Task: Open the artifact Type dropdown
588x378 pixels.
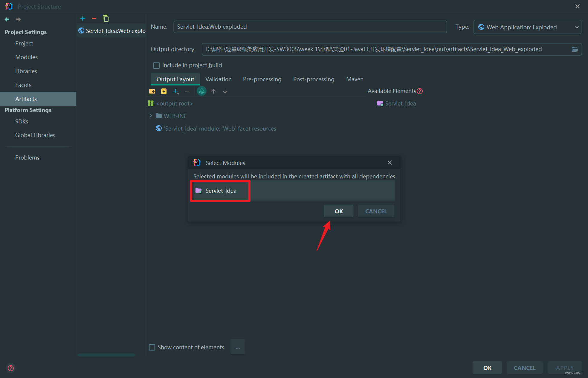Action: coord(527,27)
